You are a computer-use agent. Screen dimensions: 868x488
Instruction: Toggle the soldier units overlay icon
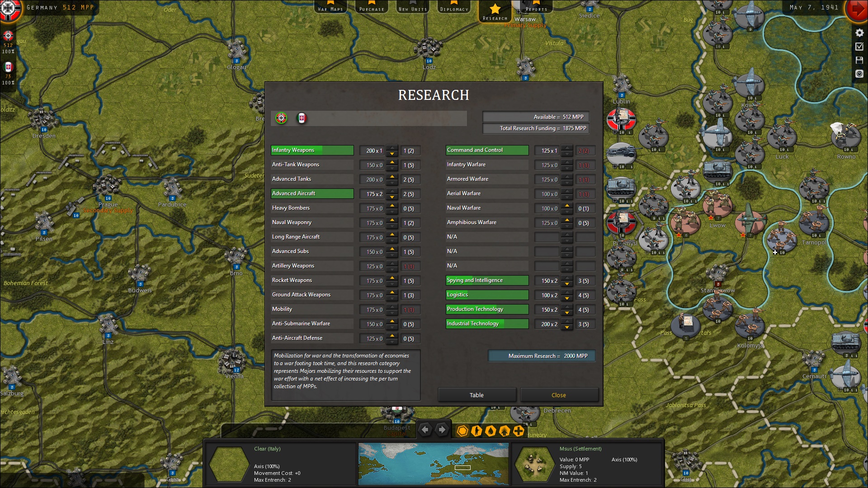[476, 431]
